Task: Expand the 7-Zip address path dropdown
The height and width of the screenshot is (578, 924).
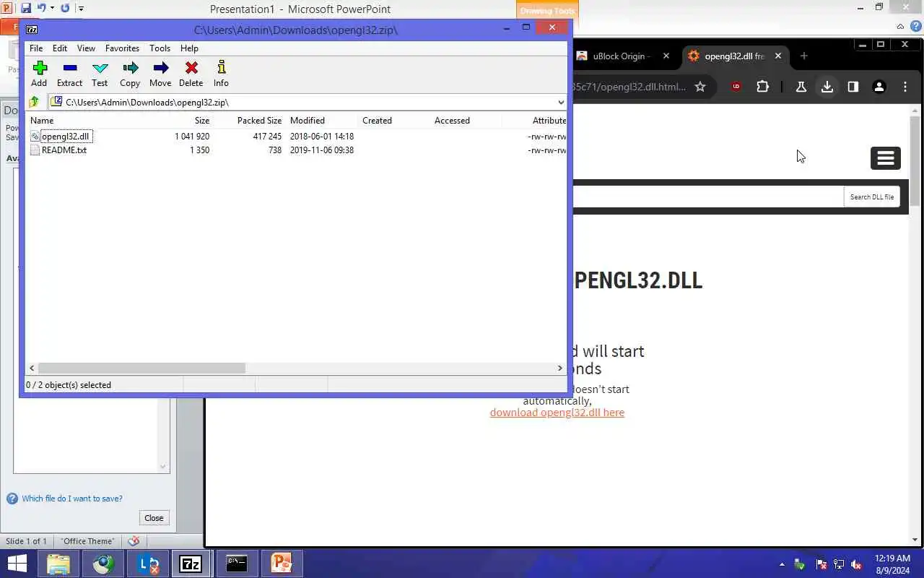Action: tap(561, 102)
